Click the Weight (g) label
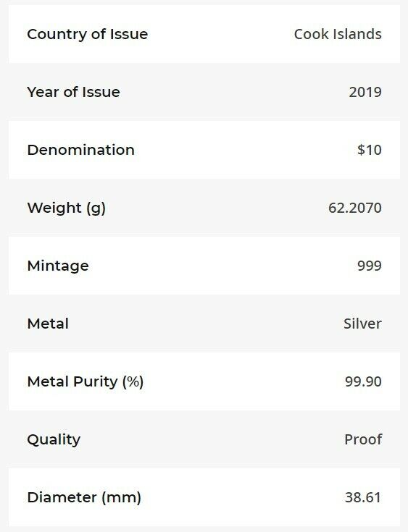This screenshot has height=532, width=408. [66, 208]
